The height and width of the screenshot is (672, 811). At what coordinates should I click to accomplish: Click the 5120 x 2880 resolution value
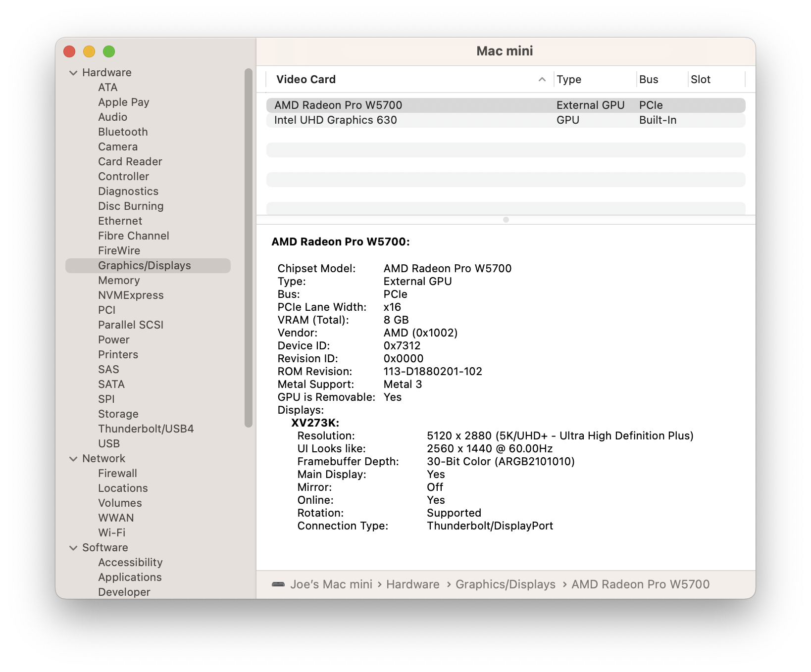(x=560, y=436)
